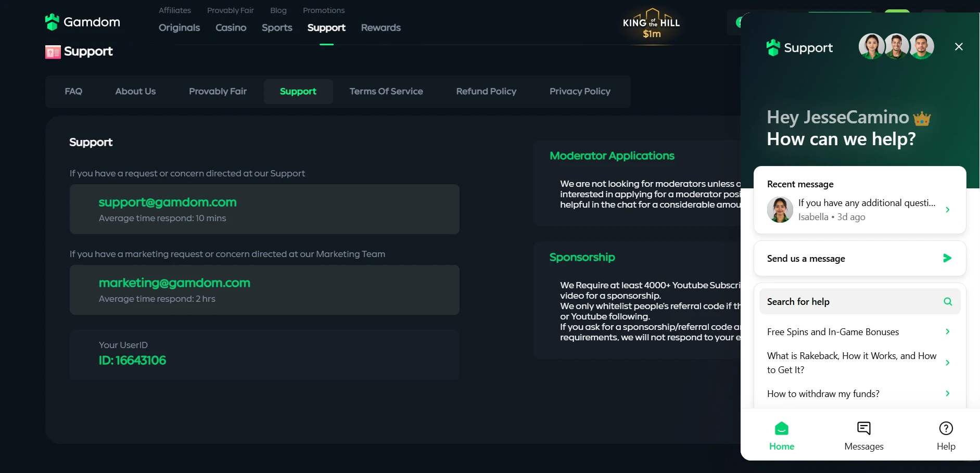980x473 pixels.
Task: Click support@gamdom.com email address
Action: pyautogui.click(x=168, y=202)
